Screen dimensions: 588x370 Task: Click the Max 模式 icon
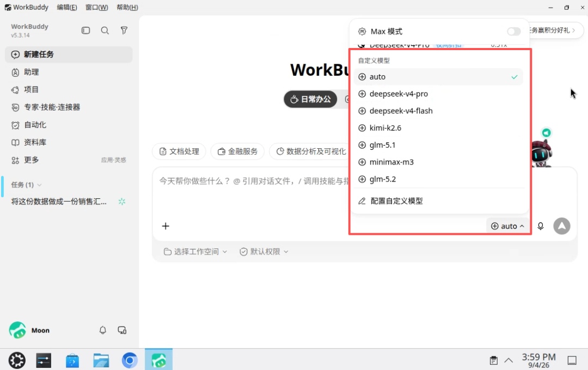362,32
